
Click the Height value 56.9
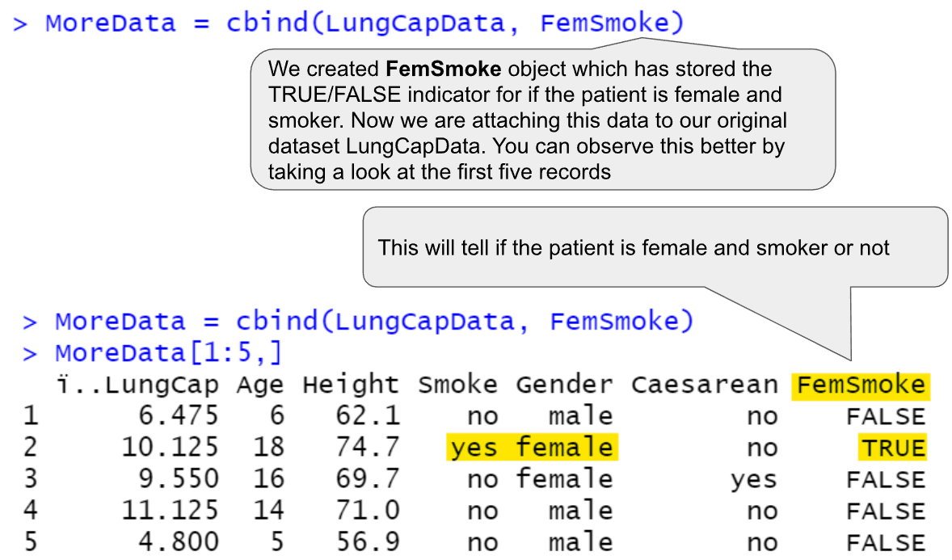tap(367, 541)
